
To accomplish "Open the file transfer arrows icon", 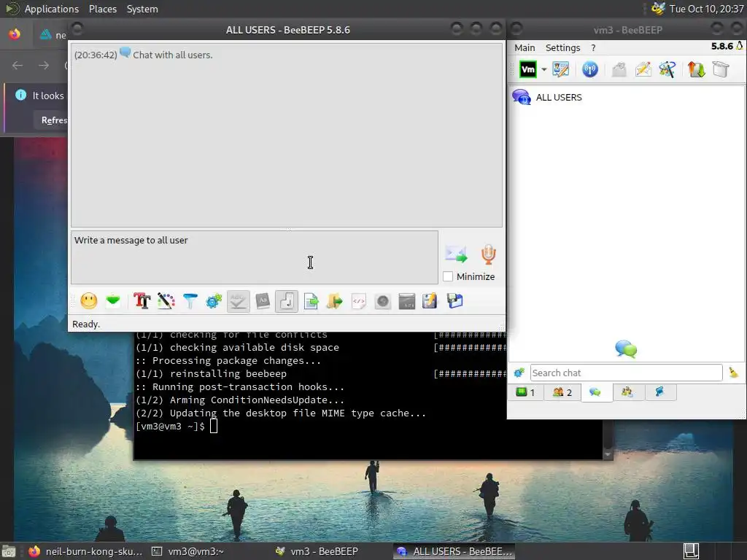I will (696, 69).
